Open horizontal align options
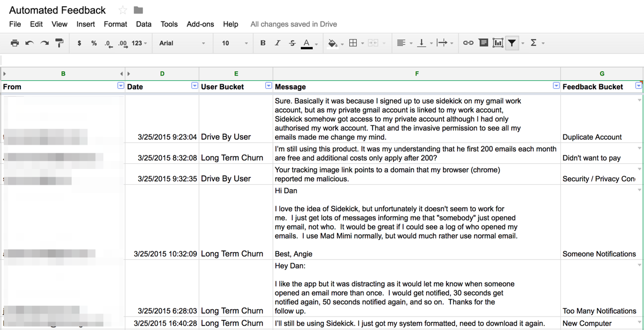The width and height of the screenshot is (644, 330). (401, 43)
